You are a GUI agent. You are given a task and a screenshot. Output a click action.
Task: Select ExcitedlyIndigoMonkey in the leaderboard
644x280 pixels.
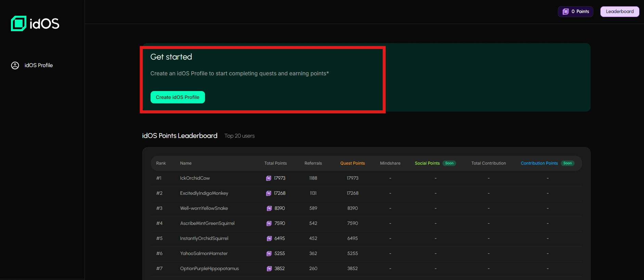click(x=204, y=193)
